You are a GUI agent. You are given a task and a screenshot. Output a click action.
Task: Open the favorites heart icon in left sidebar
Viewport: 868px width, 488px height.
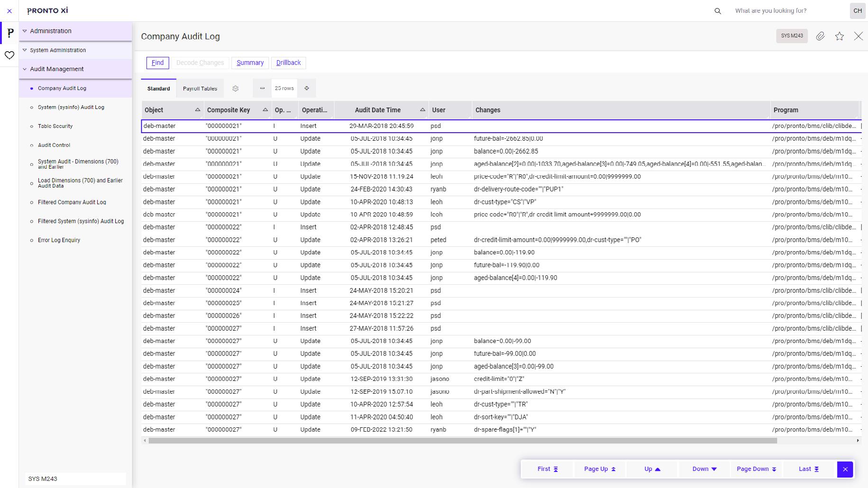(x=9, y=55)
